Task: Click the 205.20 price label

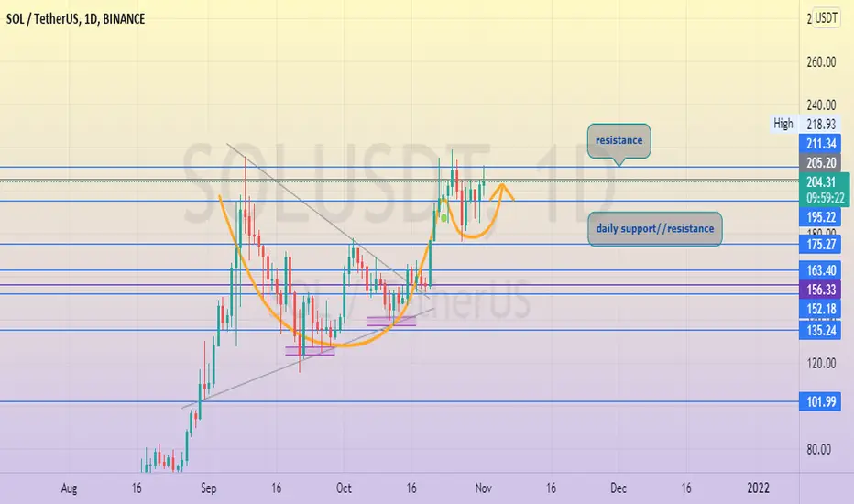Action: [x=820, y=163]
